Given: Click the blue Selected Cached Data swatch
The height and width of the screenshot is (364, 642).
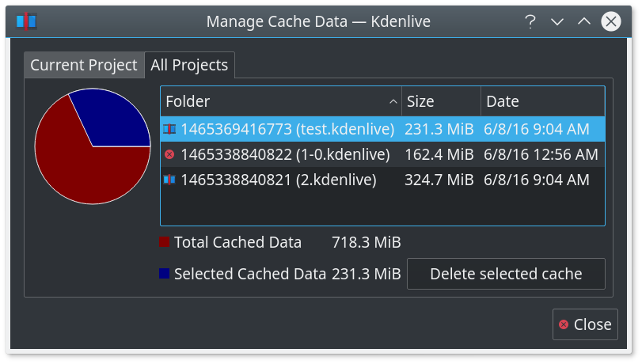Looking at the screenshot, I should coord(164,273).
